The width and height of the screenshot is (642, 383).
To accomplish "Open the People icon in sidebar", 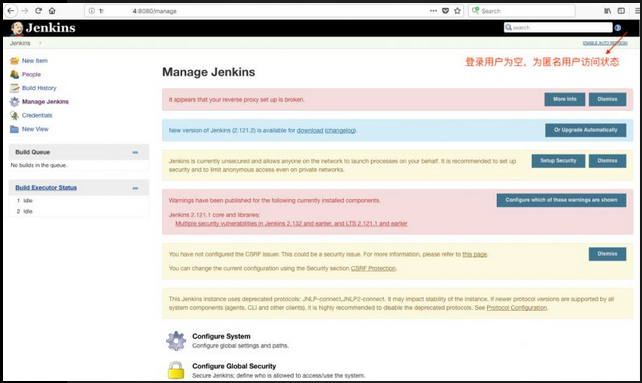I will tap(14, 74).
